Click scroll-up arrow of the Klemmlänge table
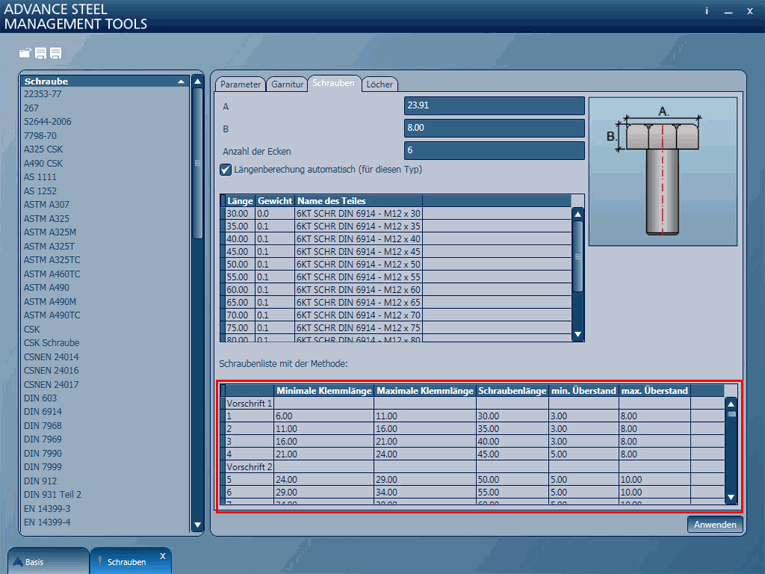Screen dimensions: 765x574 [731, 404]
